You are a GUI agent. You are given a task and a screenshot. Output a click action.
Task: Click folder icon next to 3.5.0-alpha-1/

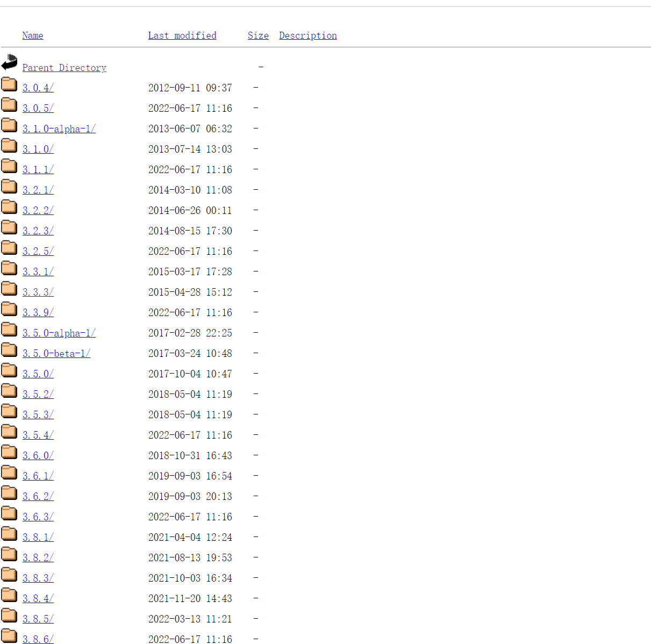[x=9, y=328]
